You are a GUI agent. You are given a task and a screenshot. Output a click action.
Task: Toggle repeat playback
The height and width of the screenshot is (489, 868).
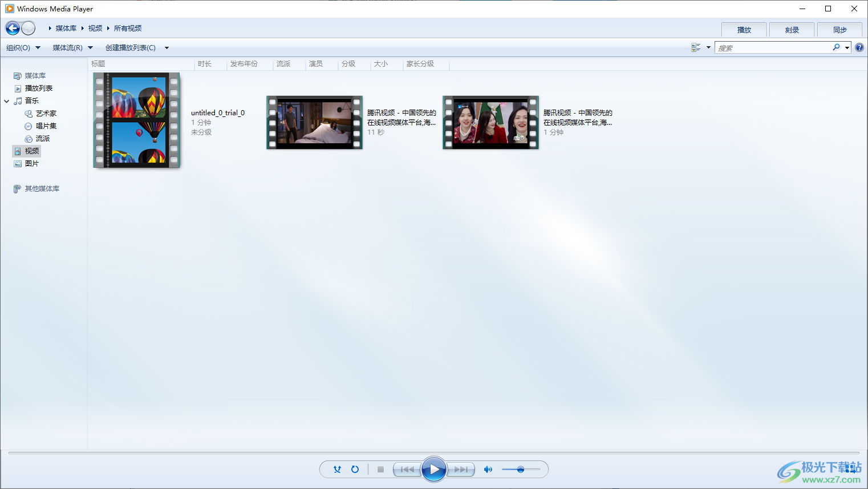point(355,469)
